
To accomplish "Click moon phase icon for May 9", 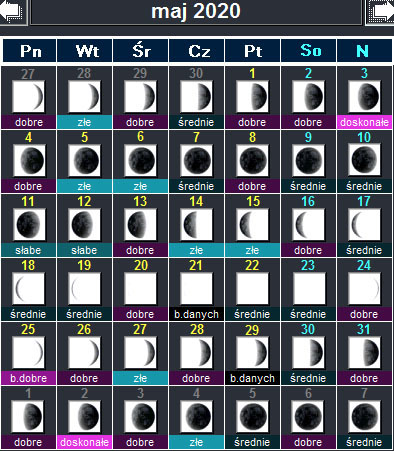I will pos(308,160).
